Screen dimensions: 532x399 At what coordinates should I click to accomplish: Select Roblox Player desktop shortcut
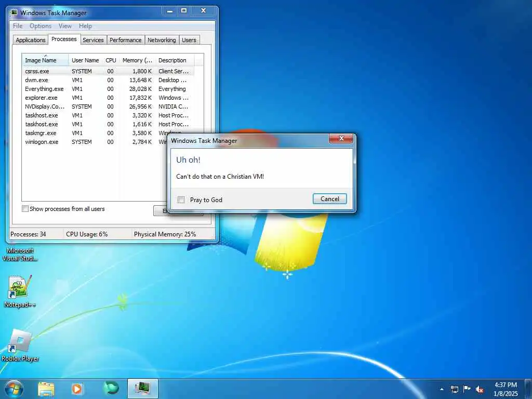(x=20, y=345)
